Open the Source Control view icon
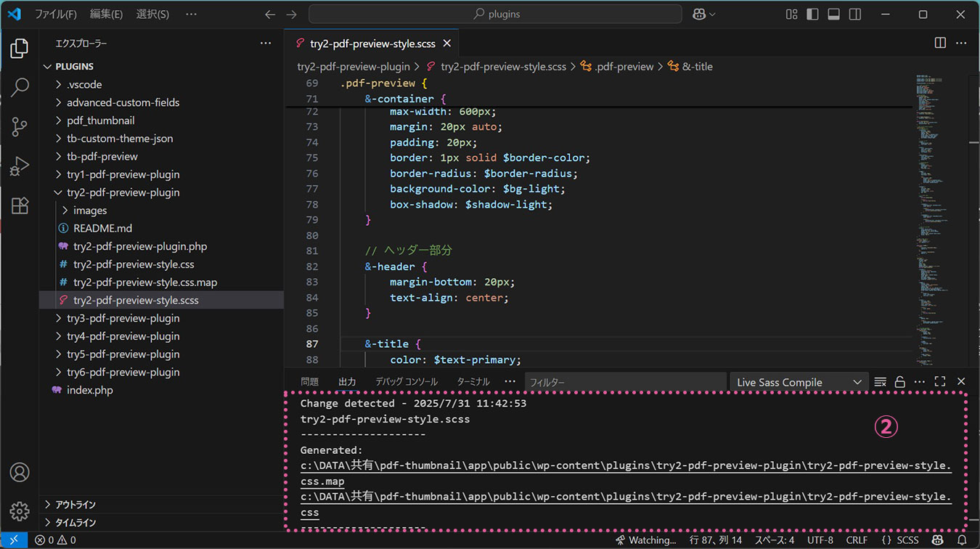 [x=20, y=127]
